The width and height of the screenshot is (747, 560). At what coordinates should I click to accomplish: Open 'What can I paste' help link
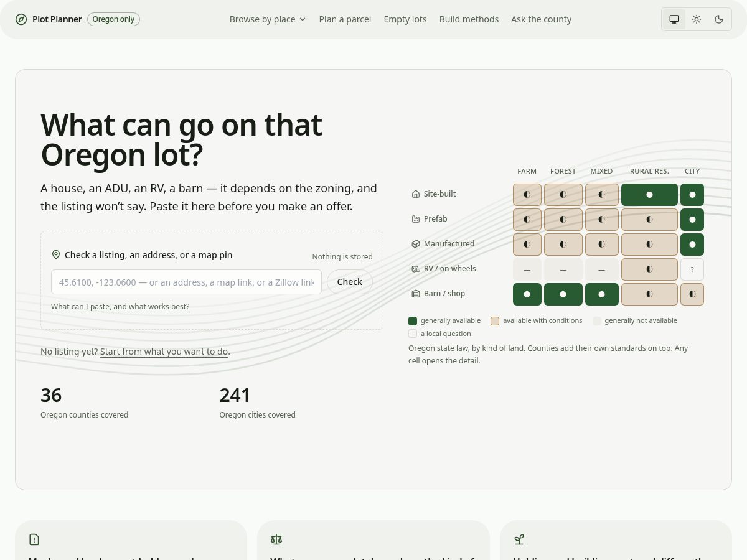[x=120, y=307]
